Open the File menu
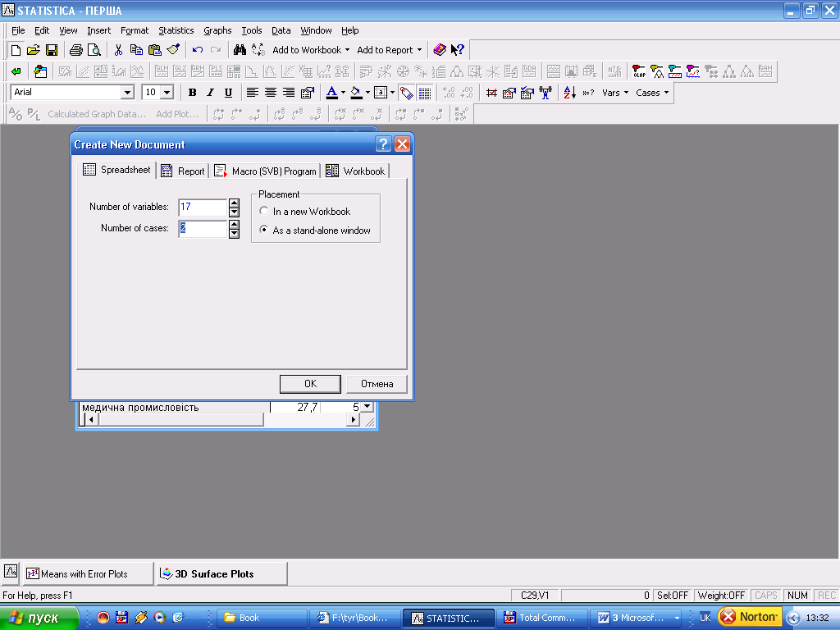Image resolution: width=840 pixels, height=630 pixels. (x=18, y=30)
